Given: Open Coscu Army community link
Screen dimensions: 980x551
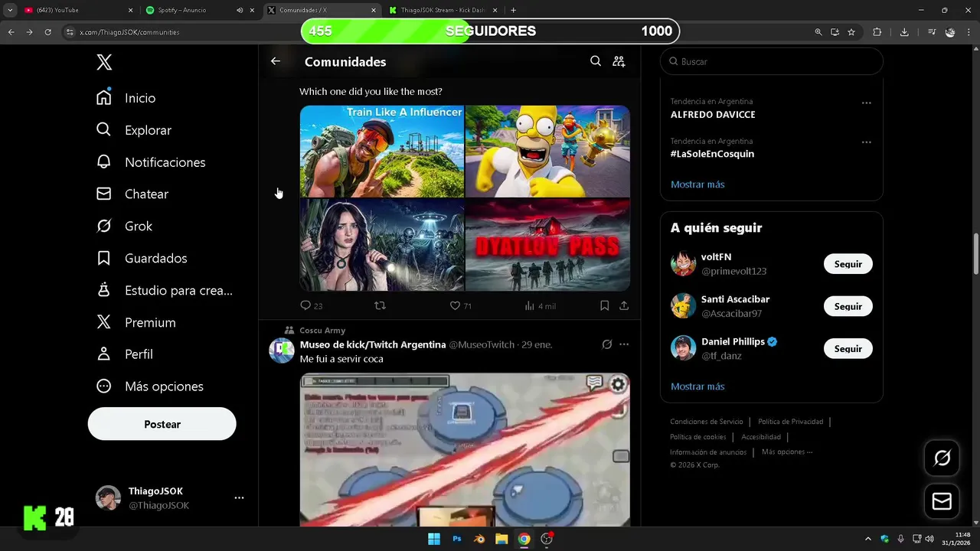Looking at the screenshot, I should (x=322, y=331).
